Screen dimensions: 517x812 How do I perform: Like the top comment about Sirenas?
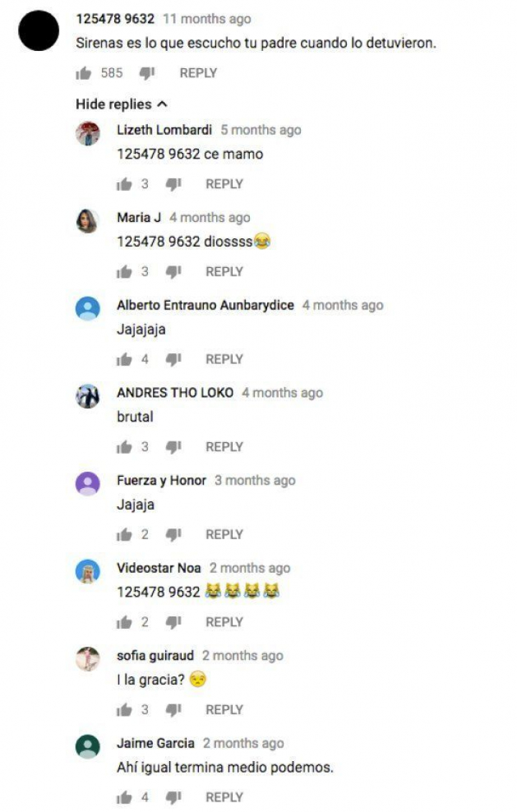click(83, 73)
